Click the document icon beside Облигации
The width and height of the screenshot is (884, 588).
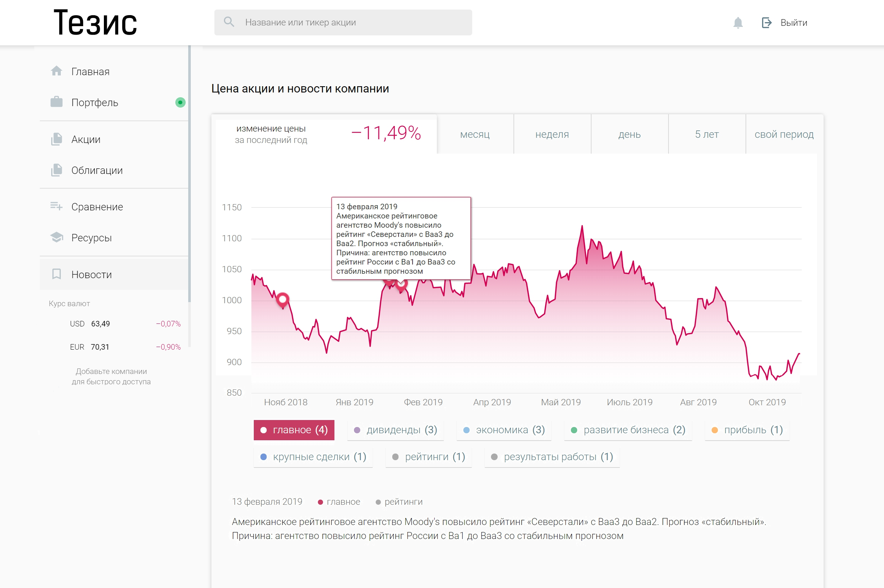[x=56, y=170]
